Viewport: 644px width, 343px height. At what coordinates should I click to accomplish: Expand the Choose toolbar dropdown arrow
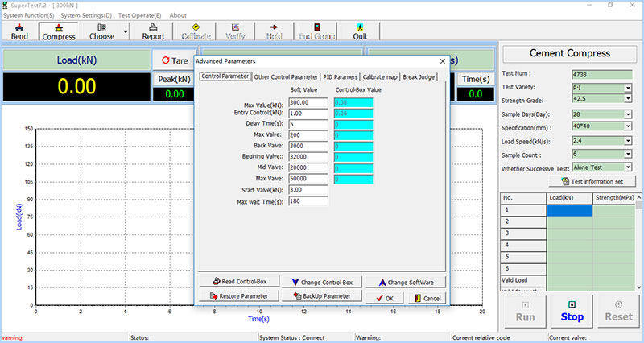pyautogui.click(x=126, y=31)
